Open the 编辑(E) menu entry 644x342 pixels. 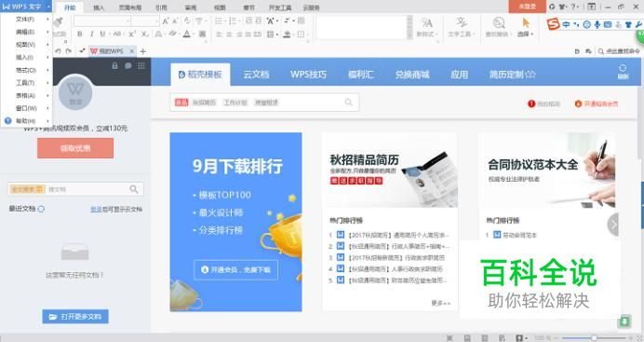point(26,32)
